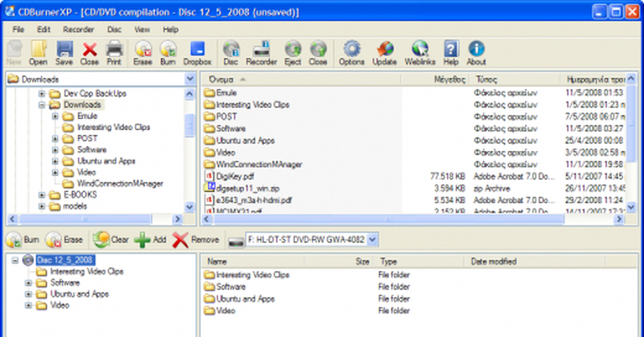Expand Ubuntu and Apps in compilation tree
Viewport: 644px width, 337px height.
(x=28, y=294)
